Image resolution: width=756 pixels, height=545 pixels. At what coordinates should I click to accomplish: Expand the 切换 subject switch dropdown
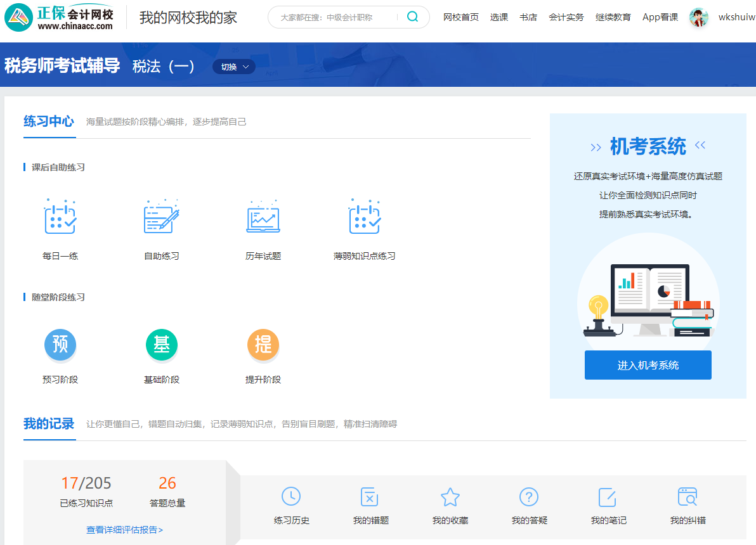pyautogui.click(x=234, y=67)
